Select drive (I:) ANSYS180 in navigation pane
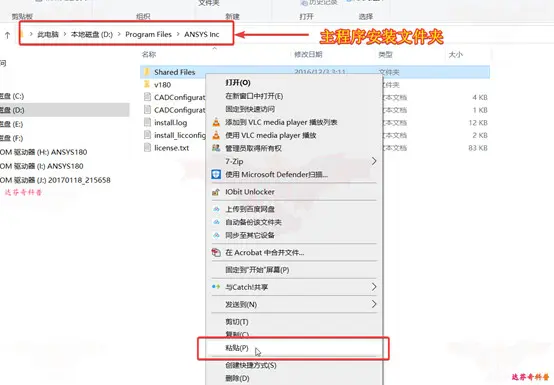The width and height of the screenshot is (554, 385). [x=42, y=166]
